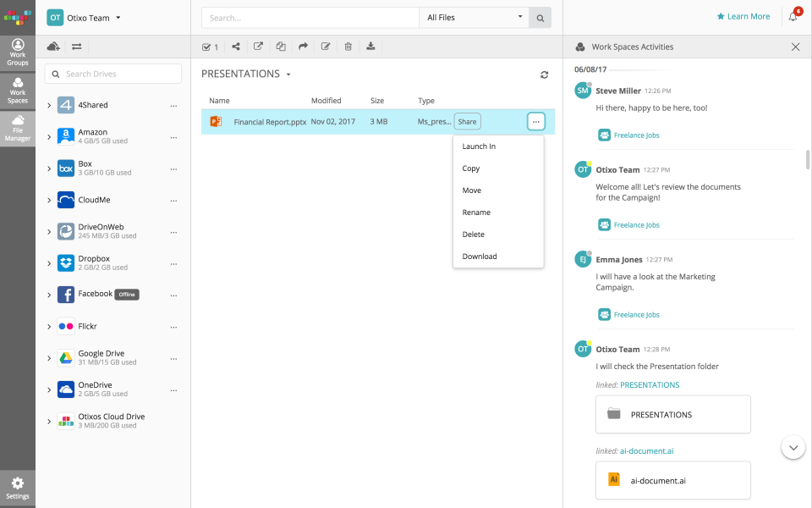Select Work Spaces in the left sidebar
The height and width of the screenshot is (508, 812).
tap(17, 89)
